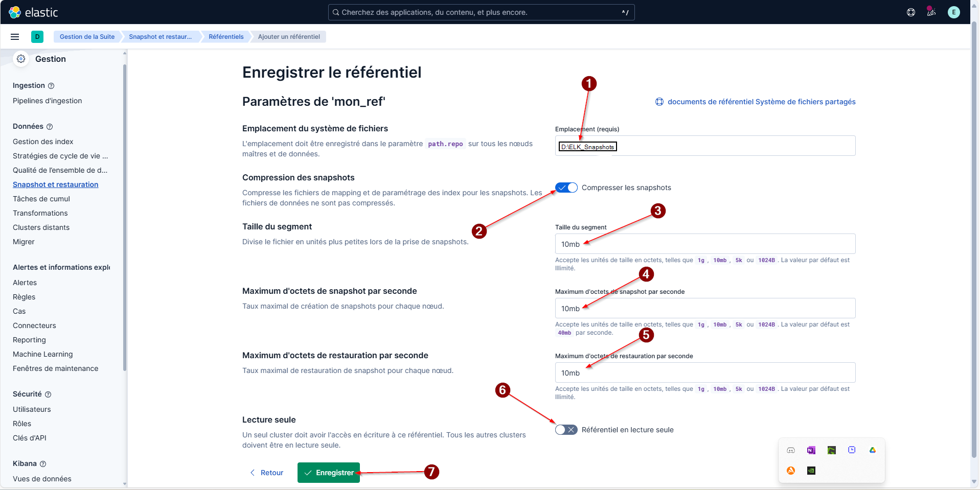Click Discord icon in system tray
Image resolution: width=980 pixels, height=490 pixels.
coord(791,450)
